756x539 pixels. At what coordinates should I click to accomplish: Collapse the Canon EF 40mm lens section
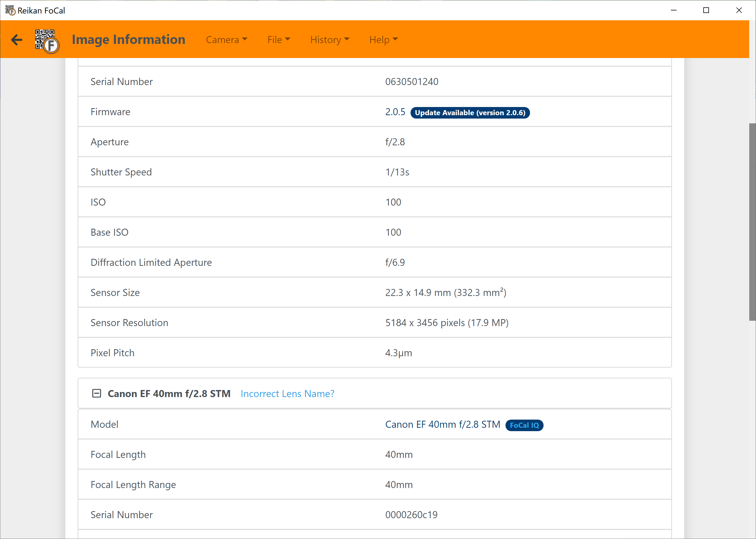[96, 394]
